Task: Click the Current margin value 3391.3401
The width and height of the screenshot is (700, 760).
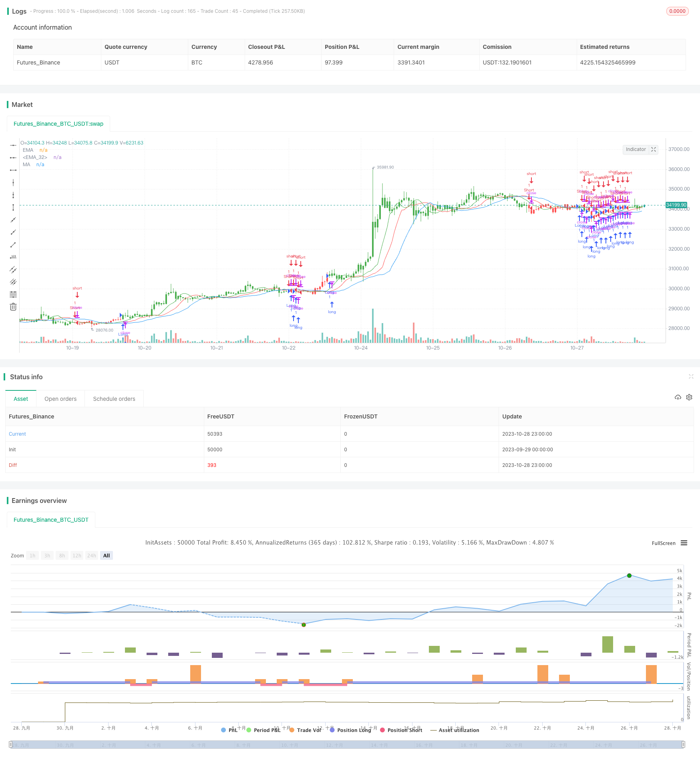Action: point(411,62)
